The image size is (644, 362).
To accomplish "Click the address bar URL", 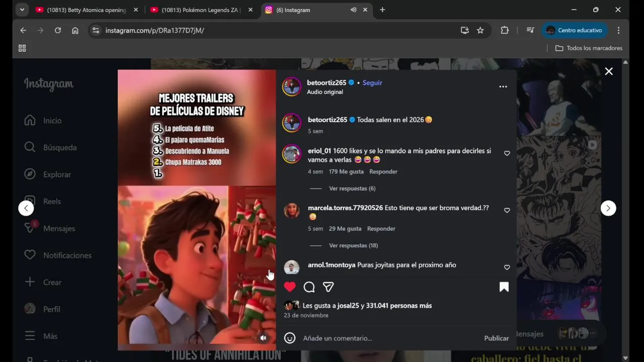I will pyautogui.click(x=154, y=31).
